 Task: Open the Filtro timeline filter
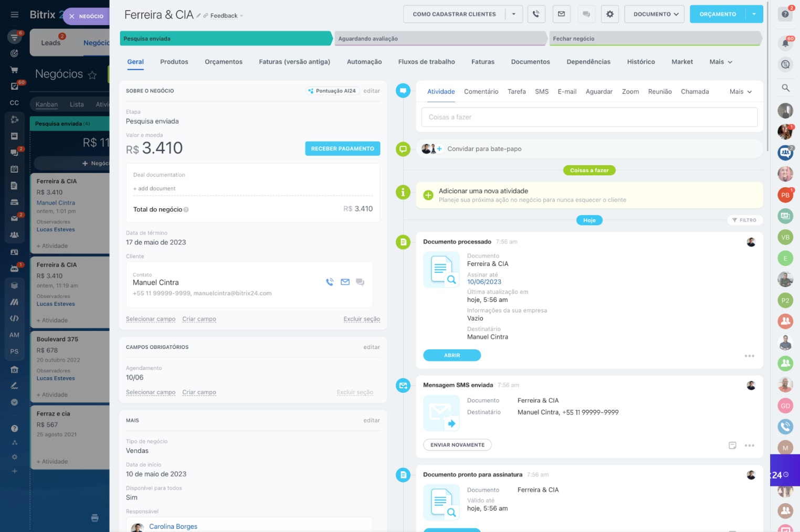[x=744, y=220]
